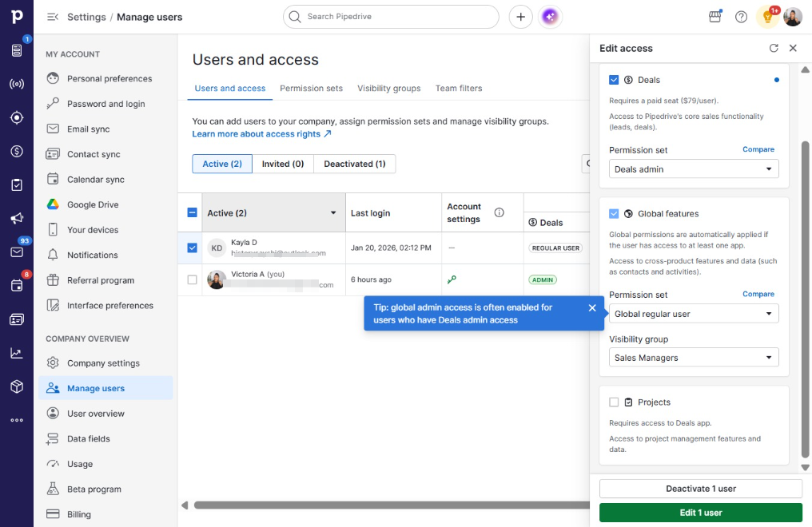Open the Insights chart sidebar icon
812x527 pixels.
pyautogui.click(x=17, y=353)
